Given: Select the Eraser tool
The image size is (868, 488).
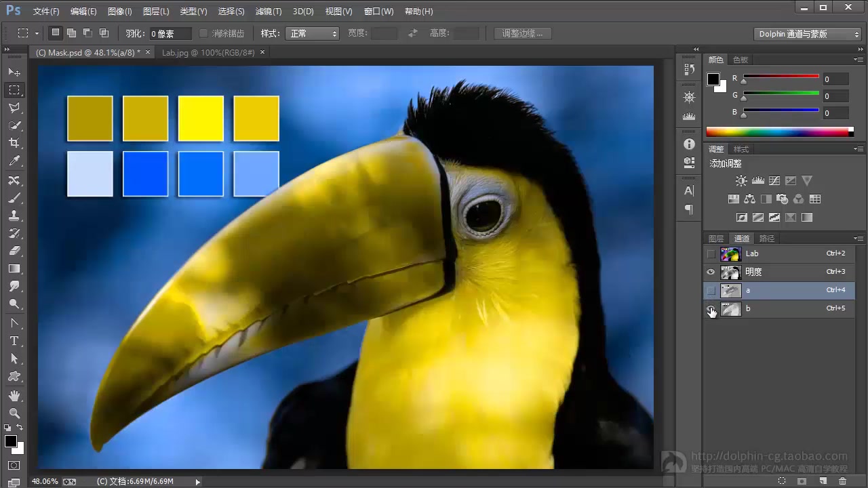Looking at the screenshot, I should (14, 251).
